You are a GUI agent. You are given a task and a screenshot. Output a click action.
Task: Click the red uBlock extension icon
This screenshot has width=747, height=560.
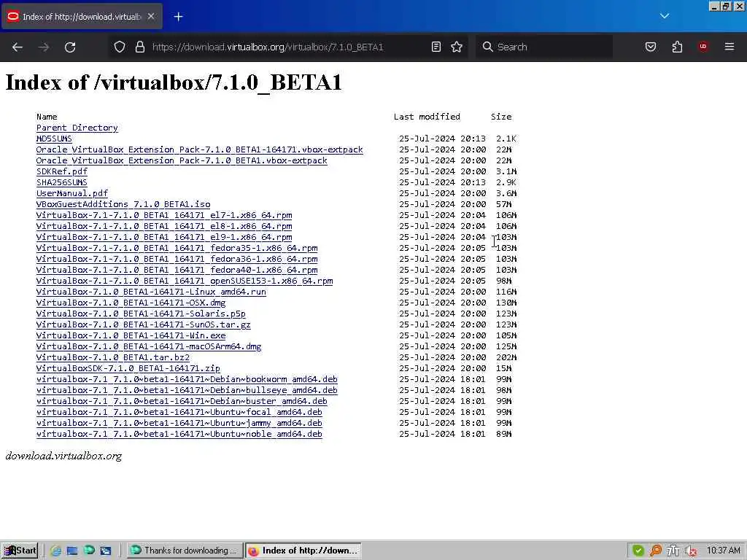703,47
